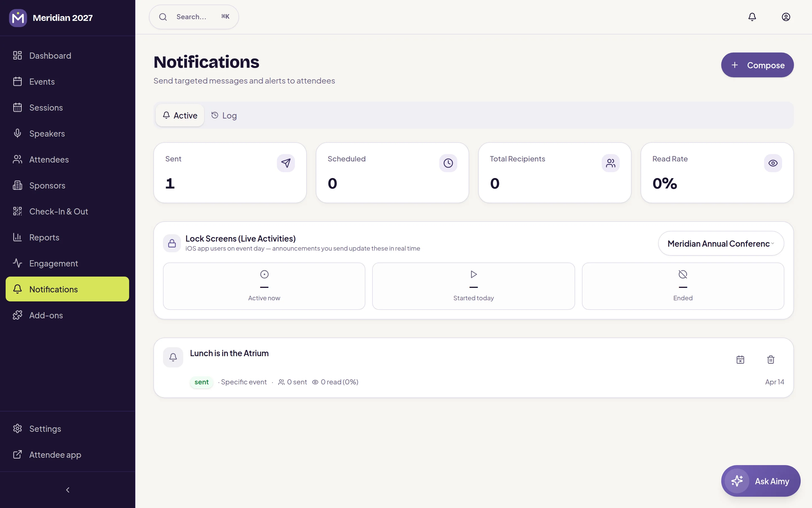The height and width of the screenshot is (508, 812).
Task: Click the green sent status badge
Action: (x=201, y=382)
